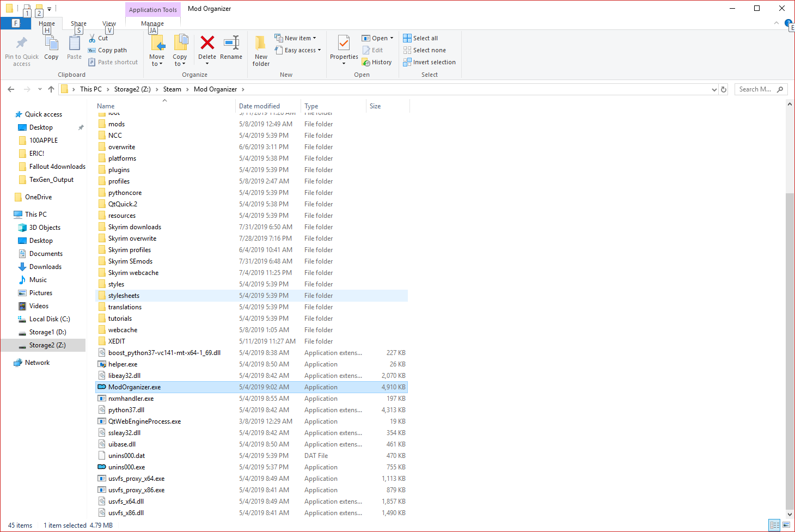Select usvfs_proxy_x64.exe file
The height and width of the screenshot is (532, 795).
tap(252, 479)
